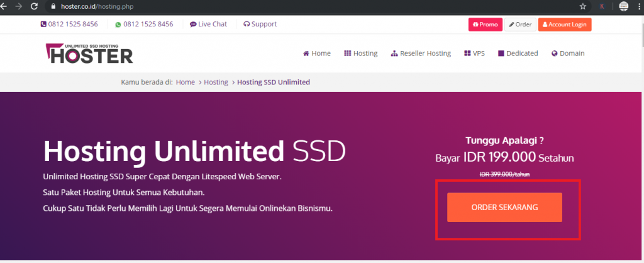Call the phone number with phone icon

point(69,25)
